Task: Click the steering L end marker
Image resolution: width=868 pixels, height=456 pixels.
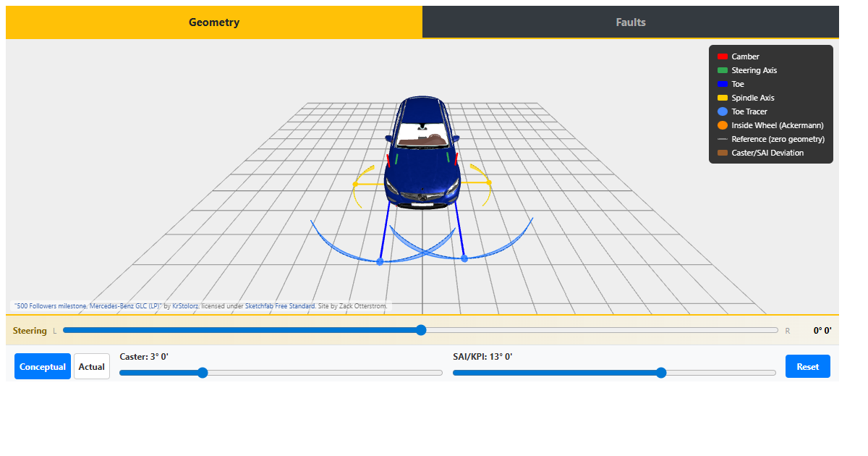Action: pos(55,331)
